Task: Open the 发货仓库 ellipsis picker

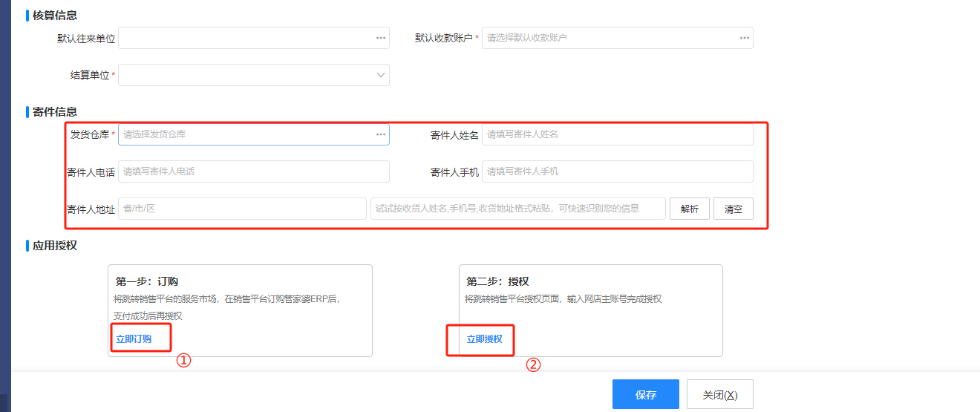Action: [x=380, y=134]
